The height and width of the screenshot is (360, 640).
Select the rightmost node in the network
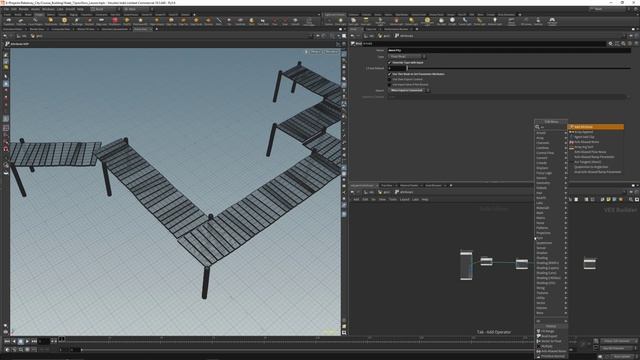(x=589, y=263)
